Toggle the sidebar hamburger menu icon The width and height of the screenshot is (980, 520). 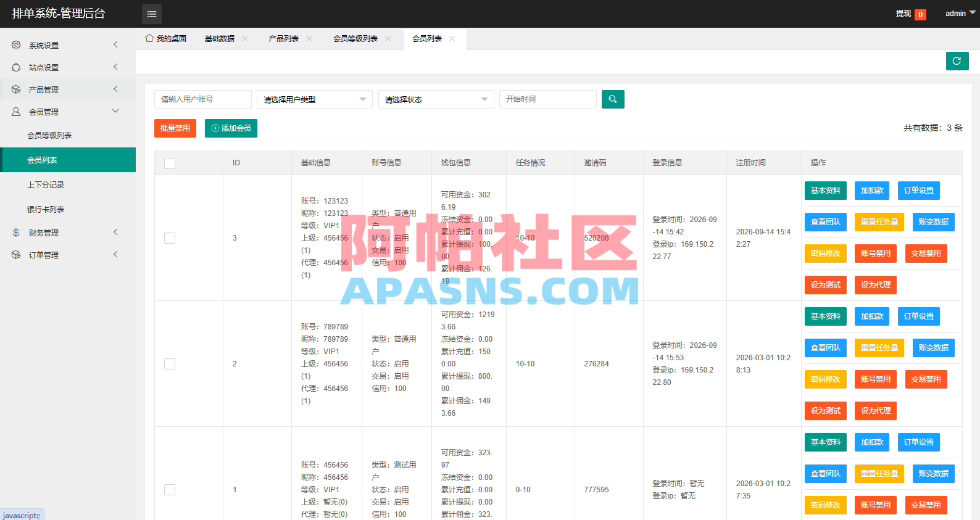(152, 14)
